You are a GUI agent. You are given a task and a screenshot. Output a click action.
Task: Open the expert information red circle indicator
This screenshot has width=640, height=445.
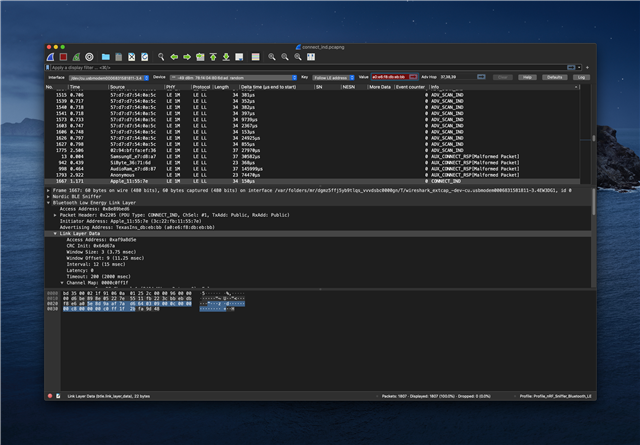click(50, 396)
